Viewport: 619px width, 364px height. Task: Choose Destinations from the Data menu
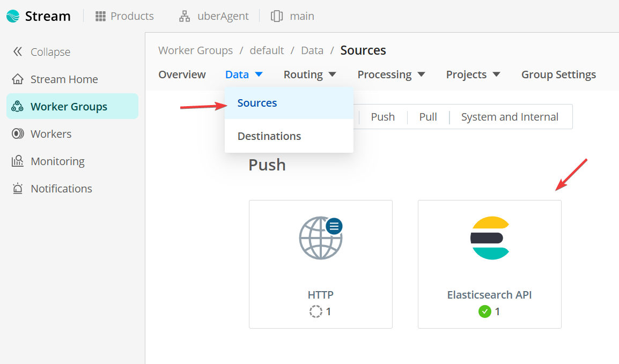(x=269, y=136)
